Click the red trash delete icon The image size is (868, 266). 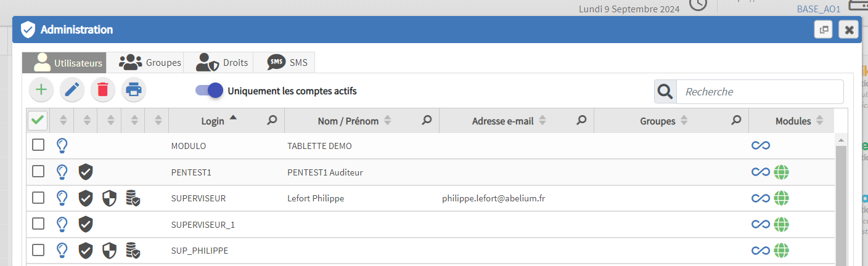click(x=103, y=90)
